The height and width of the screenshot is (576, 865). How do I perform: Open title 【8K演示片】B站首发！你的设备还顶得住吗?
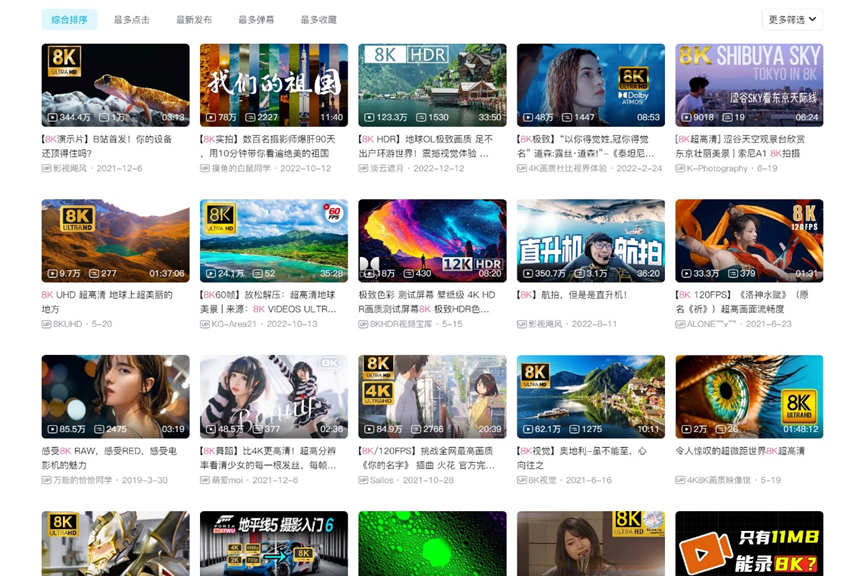107,146
